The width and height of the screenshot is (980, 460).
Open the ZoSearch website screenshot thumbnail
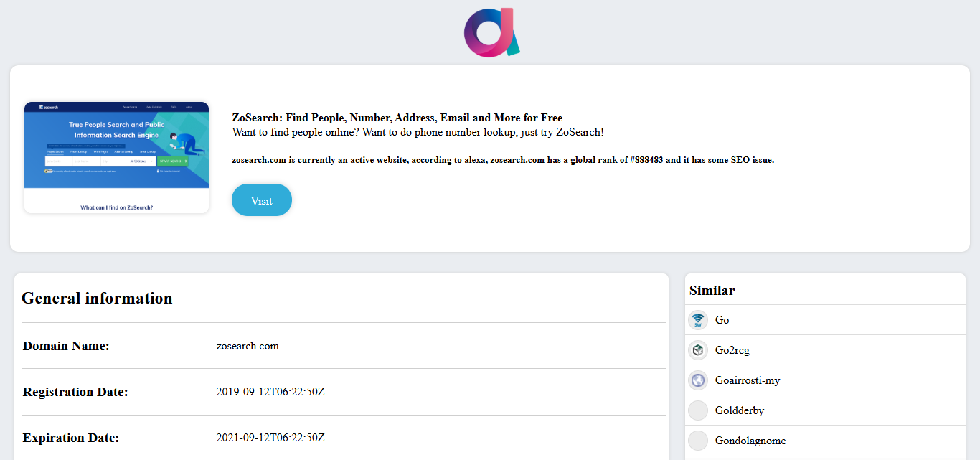(116, 158)
